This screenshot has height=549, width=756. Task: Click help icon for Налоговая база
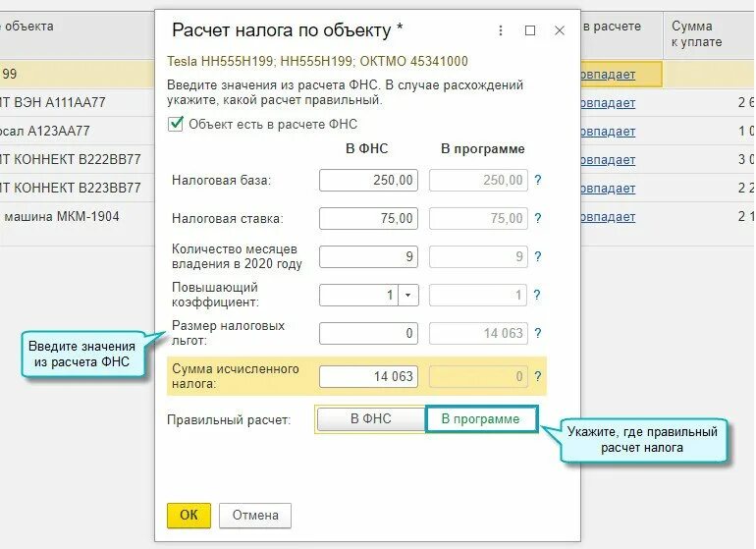[538, 180]
